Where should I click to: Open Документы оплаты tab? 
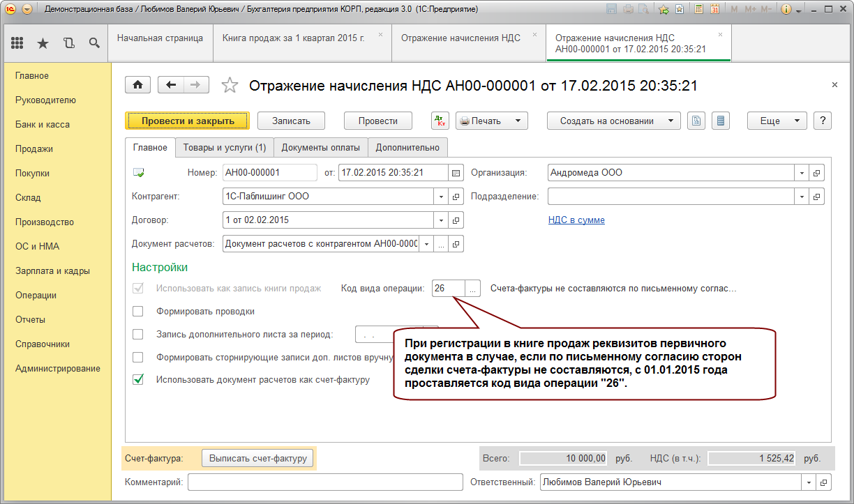[321, 147]
